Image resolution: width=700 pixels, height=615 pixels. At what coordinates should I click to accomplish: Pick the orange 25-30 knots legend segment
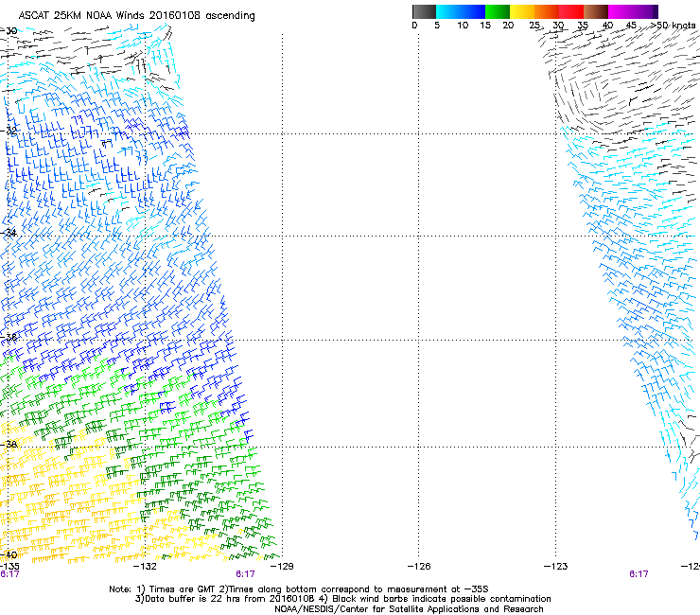(547, 11)
